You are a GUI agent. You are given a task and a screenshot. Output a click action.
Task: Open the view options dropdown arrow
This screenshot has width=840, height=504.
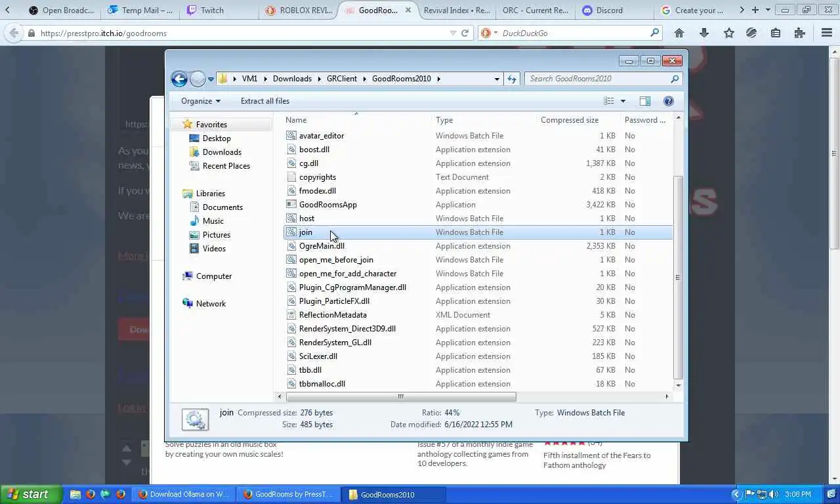(623, 101)
